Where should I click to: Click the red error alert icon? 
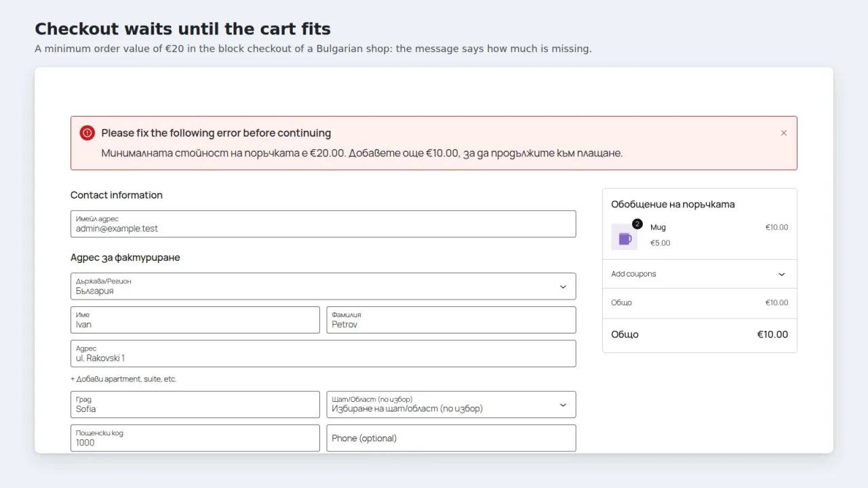[87, 133]
